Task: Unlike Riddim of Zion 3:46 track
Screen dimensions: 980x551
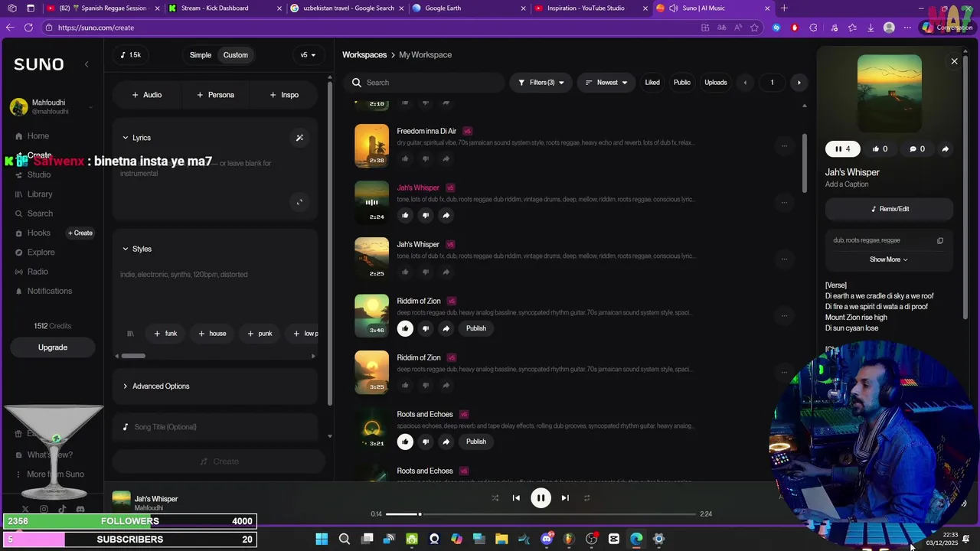Action: coord(405,328)
